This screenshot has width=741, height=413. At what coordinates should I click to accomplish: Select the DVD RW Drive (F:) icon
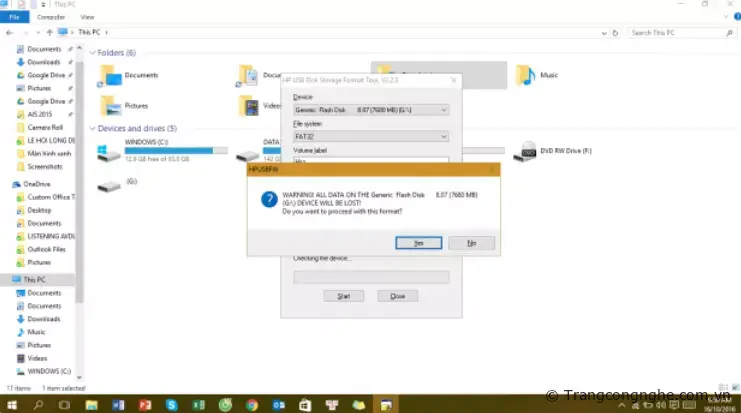coord(524,152)
